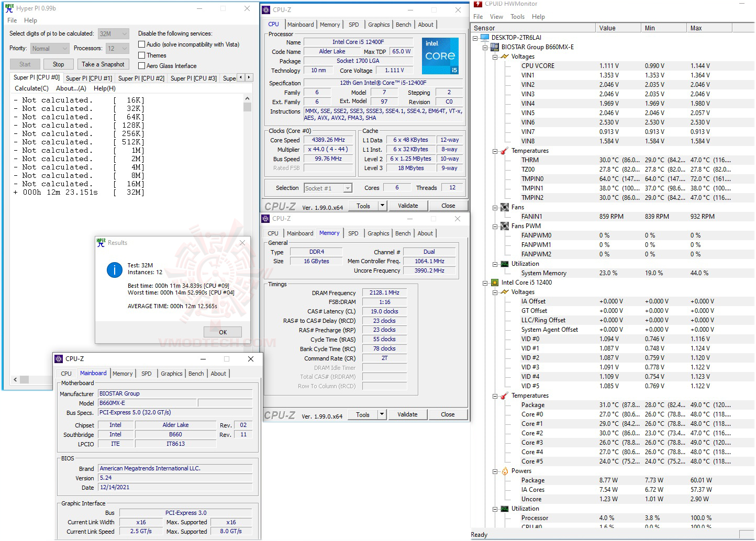Click the DRAM Frequency value 2128.1 MHz
Viewport: 756px width, 541px height.
[x=384, y=292]
